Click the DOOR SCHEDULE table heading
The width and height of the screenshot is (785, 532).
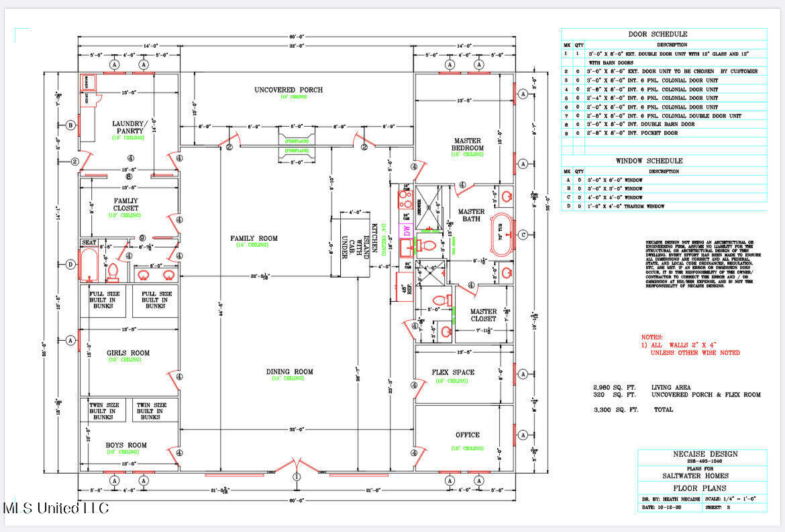(x=658, y=34)
